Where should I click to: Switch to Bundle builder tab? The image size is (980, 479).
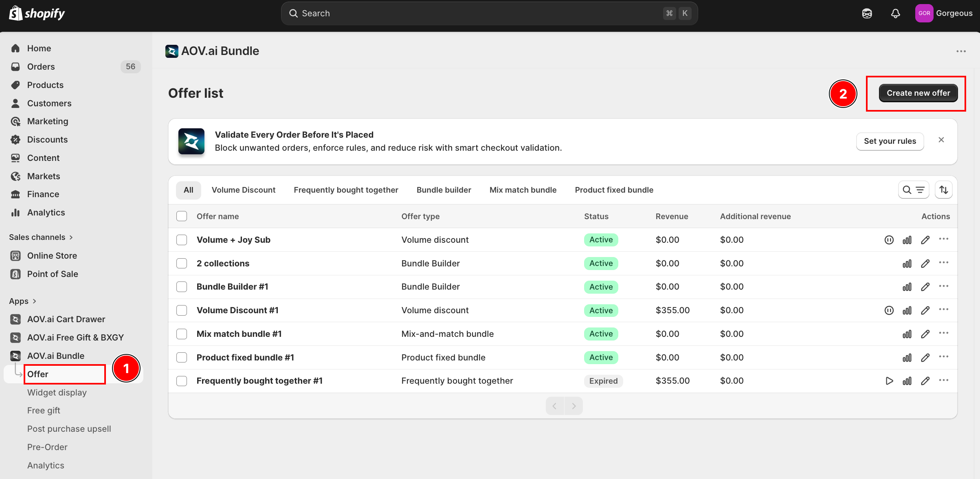point(444,190)
